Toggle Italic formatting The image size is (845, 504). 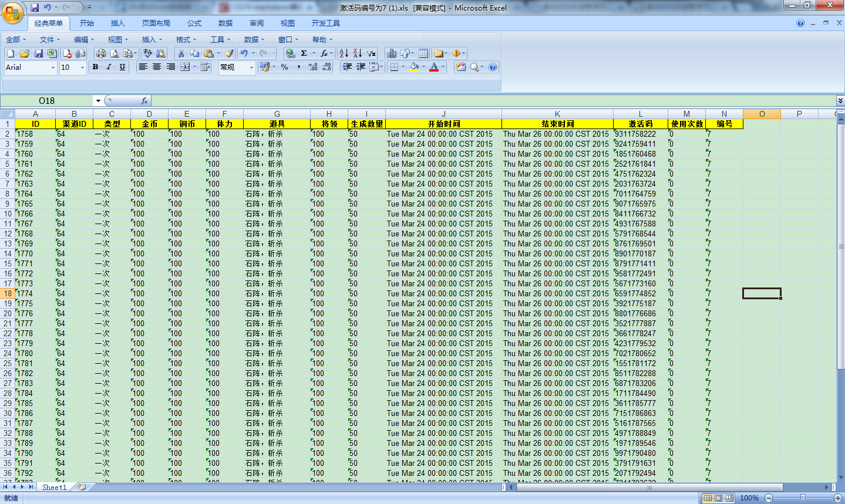[109, 67]
